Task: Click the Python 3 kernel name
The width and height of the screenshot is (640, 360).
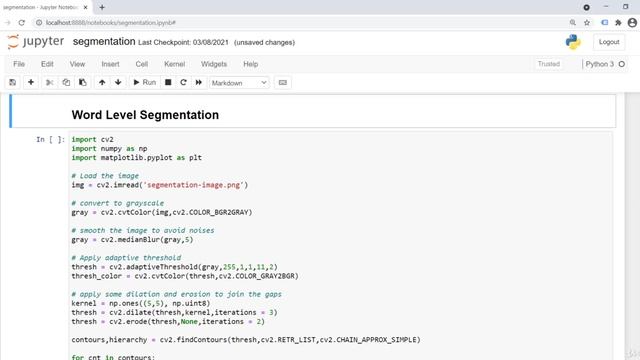Action: [599, 64]
